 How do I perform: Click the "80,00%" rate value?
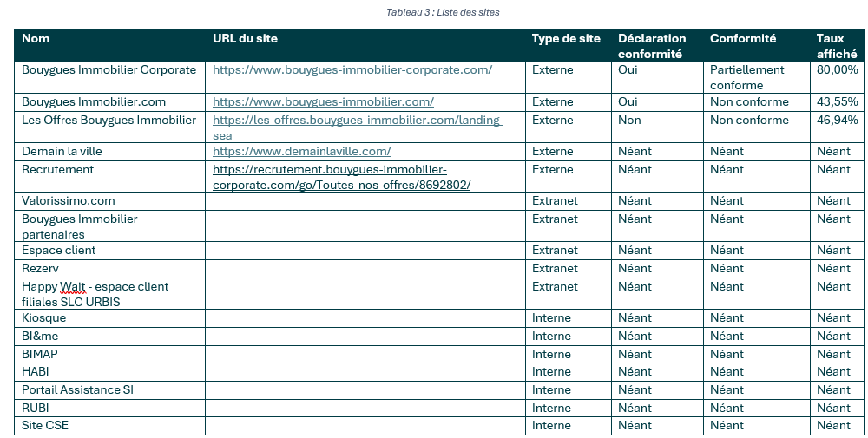point(837,69)
